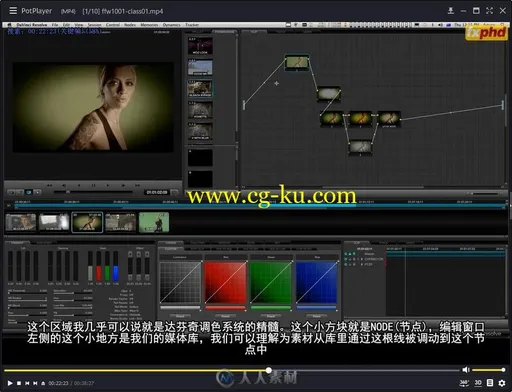Screen dimensions: 512x392
Task: Open the PotPlayer hamburger main menu
Action: (13, 11)
